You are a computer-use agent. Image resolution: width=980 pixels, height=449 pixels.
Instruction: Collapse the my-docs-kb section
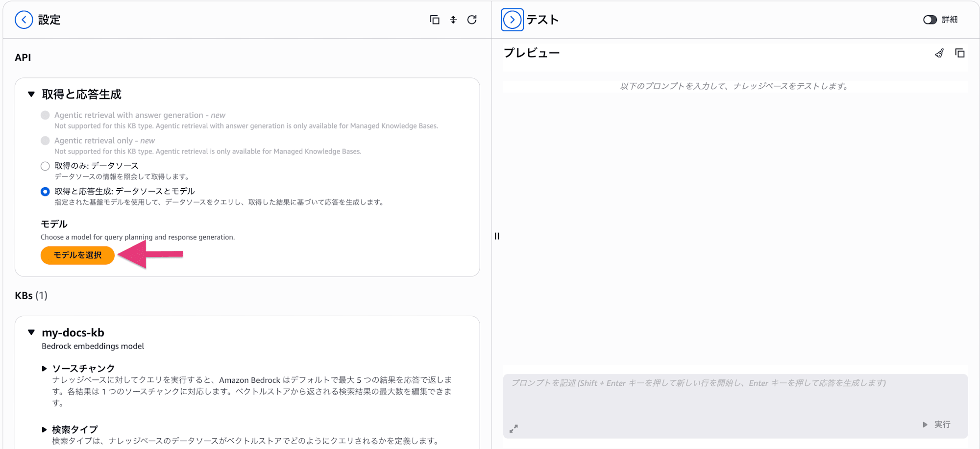click(31, 332)
